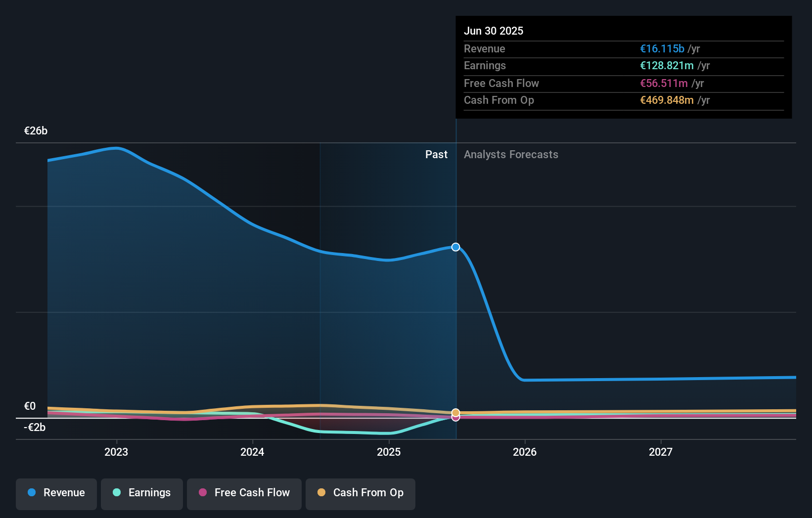Click the 2026 x-axis label
The image size is (812, 518).
pos(525,452)
